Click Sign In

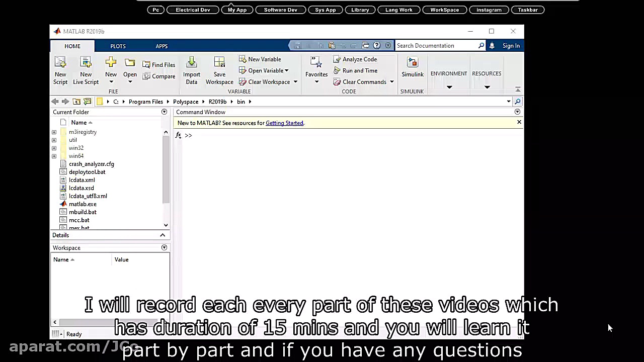[x=511, y=46]
